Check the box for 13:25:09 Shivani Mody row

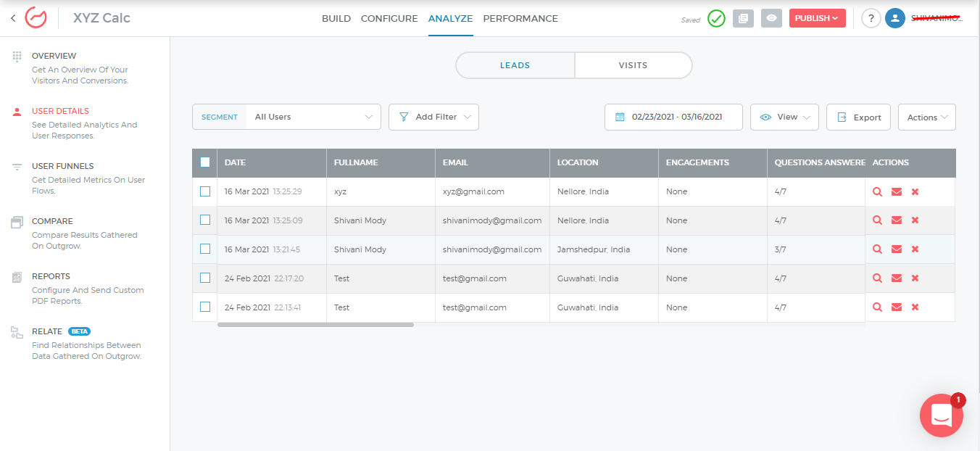coord(205,220)
